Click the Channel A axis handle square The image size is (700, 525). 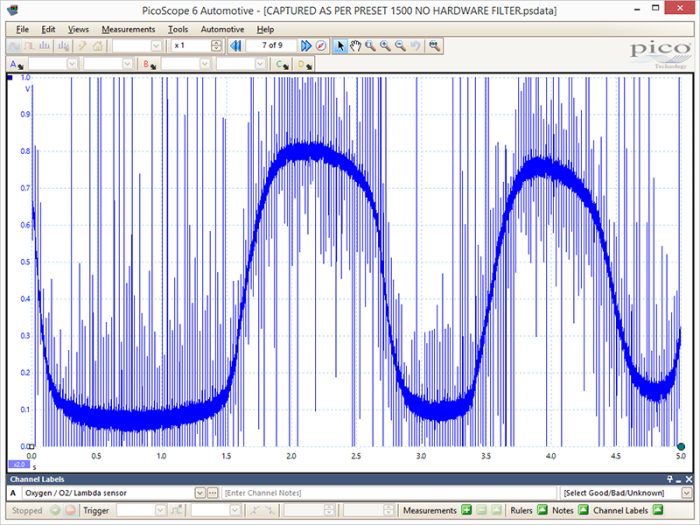[x=10, y=78]
